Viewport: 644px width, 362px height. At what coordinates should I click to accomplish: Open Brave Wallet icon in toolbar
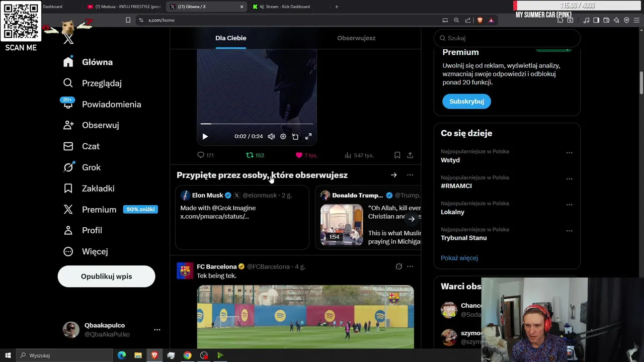tap(606, 20)
